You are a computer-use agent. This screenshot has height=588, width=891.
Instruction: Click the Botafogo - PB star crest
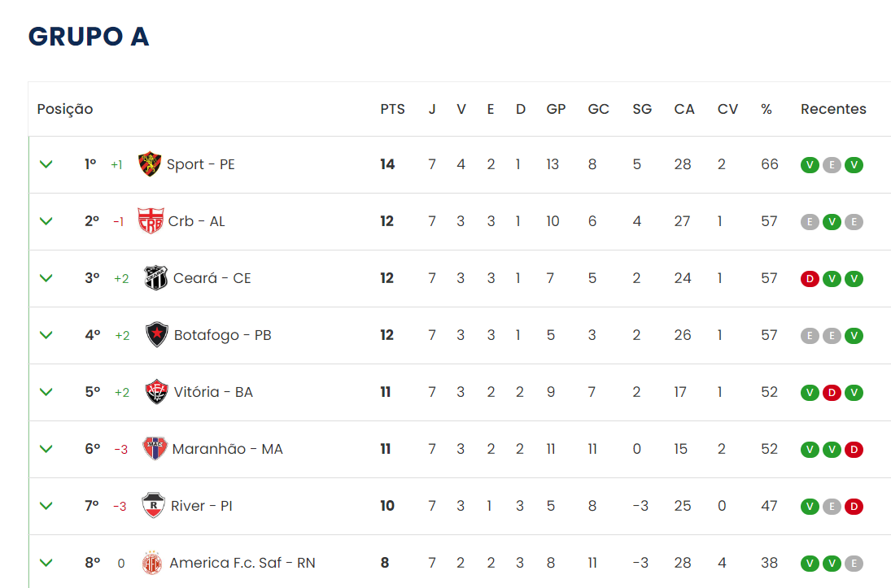tap(157, 334)
